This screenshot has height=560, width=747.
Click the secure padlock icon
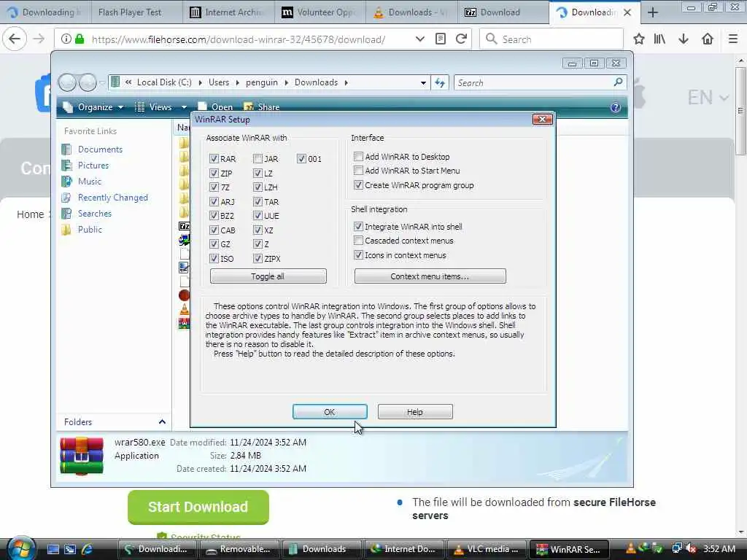pyautogui.click(x=80, y=39)
